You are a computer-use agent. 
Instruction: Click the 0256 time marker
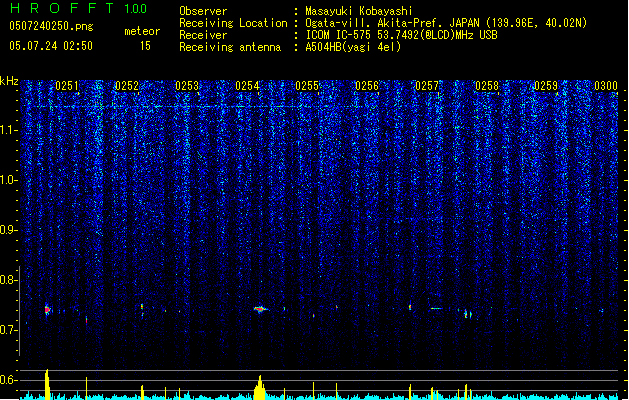367,86
